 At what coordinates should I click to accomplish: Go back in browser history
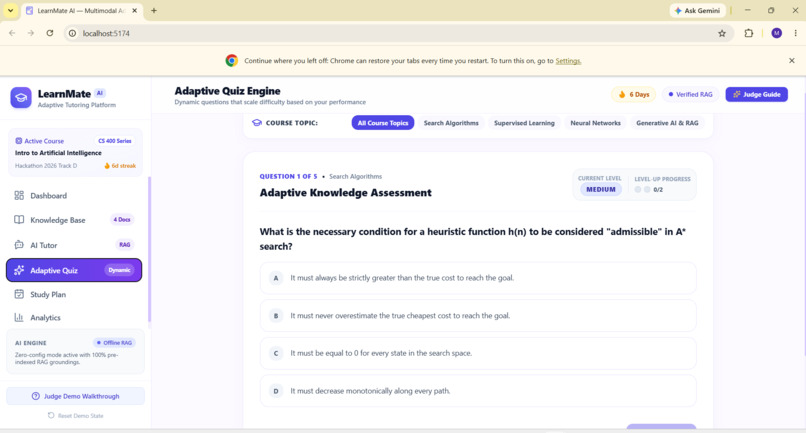(x=12, y=33)
